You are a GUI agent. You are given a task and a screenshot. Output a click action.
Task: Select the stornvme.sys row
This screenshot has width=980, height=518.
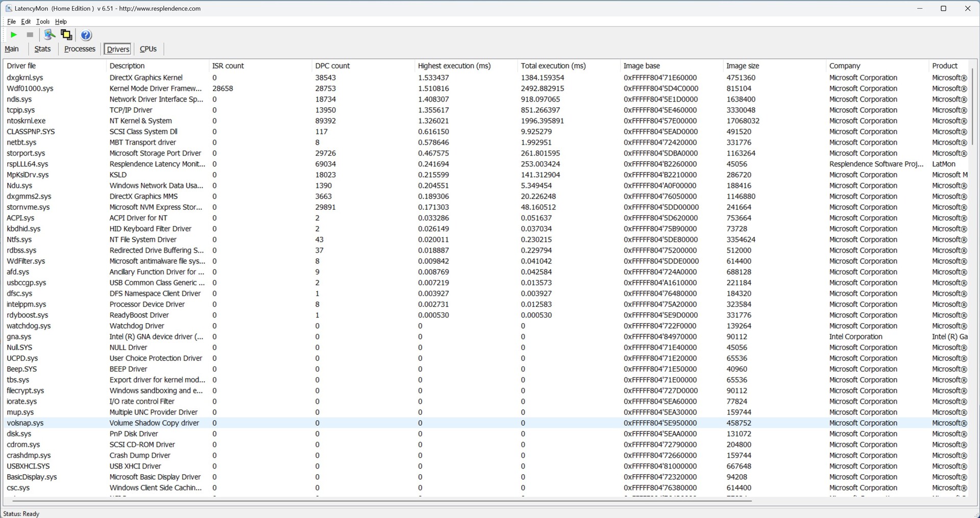(486, 207)
